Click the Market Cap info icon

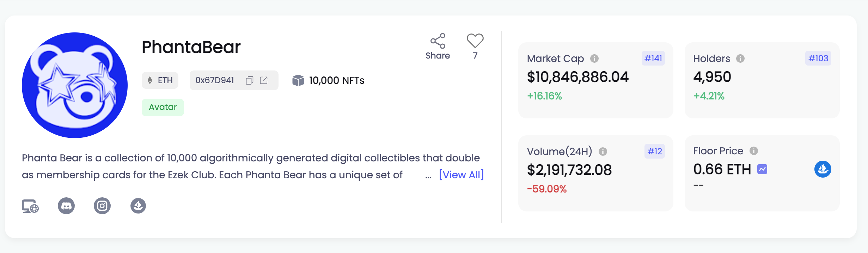[x=594, y=58]
